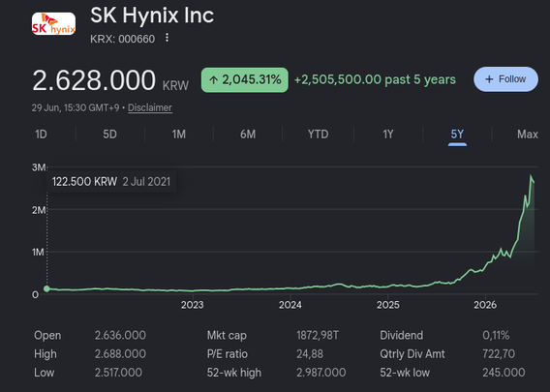Click the 2026 label on chart axis
550x392 pixels.
[x=485, y=305]
